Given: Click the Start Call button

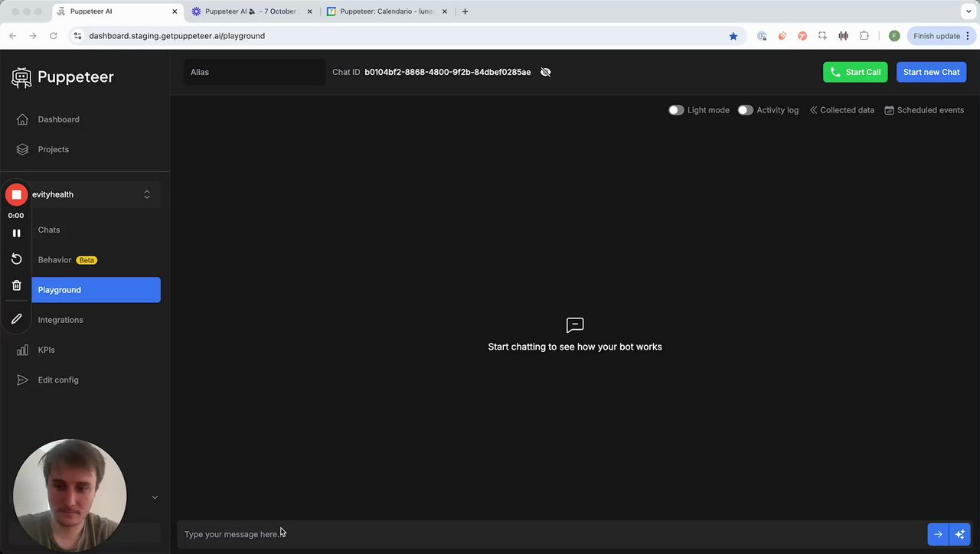Looking at the screenshot, I should click(x=855, y=72).
